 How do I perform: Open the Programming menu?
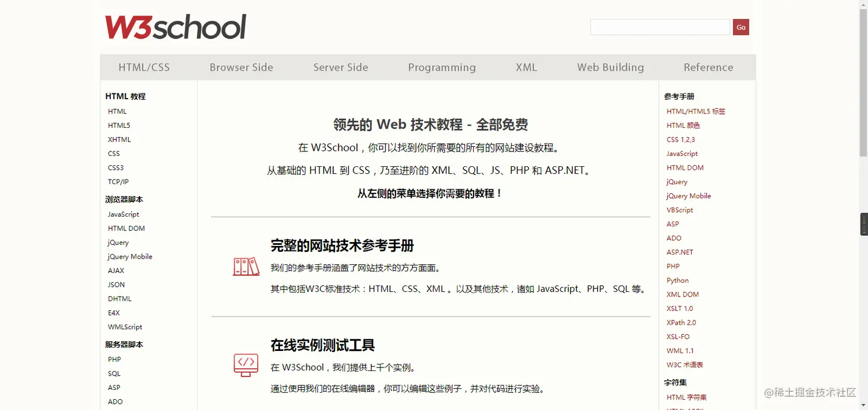tap(442, 67)
